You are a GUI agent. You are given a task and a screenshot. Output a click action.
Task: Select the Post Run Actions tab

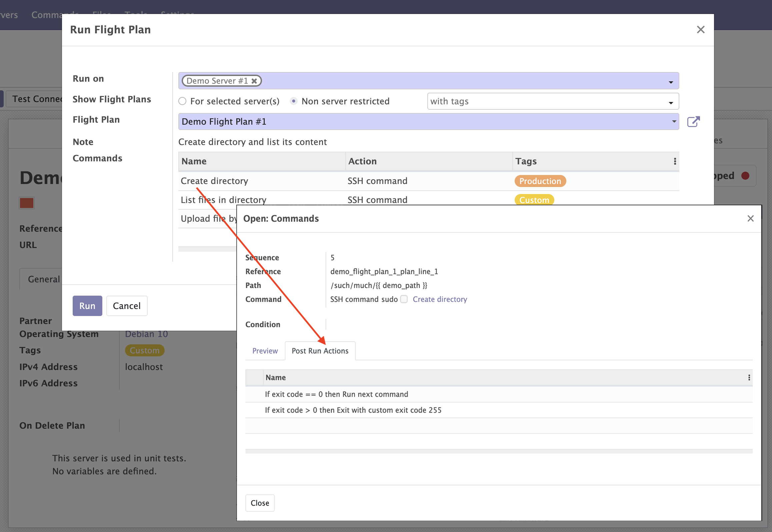[320, 351]
